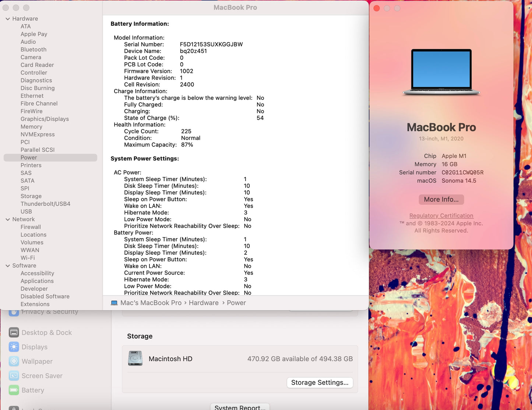
Task: Select Volumes under Network
Action: coord(32,243)
